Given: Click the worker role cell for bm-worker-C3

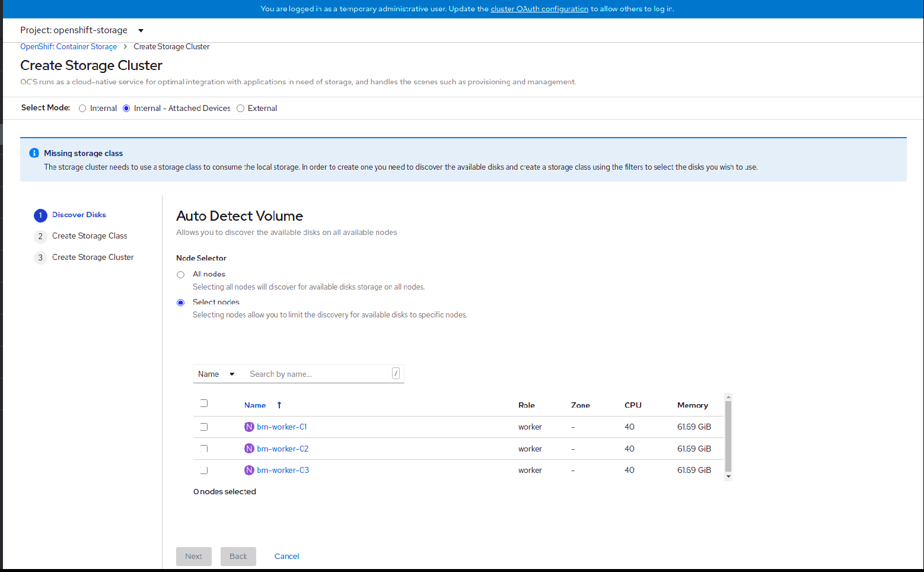Looking at the screenshot, I should coord(530,470).
